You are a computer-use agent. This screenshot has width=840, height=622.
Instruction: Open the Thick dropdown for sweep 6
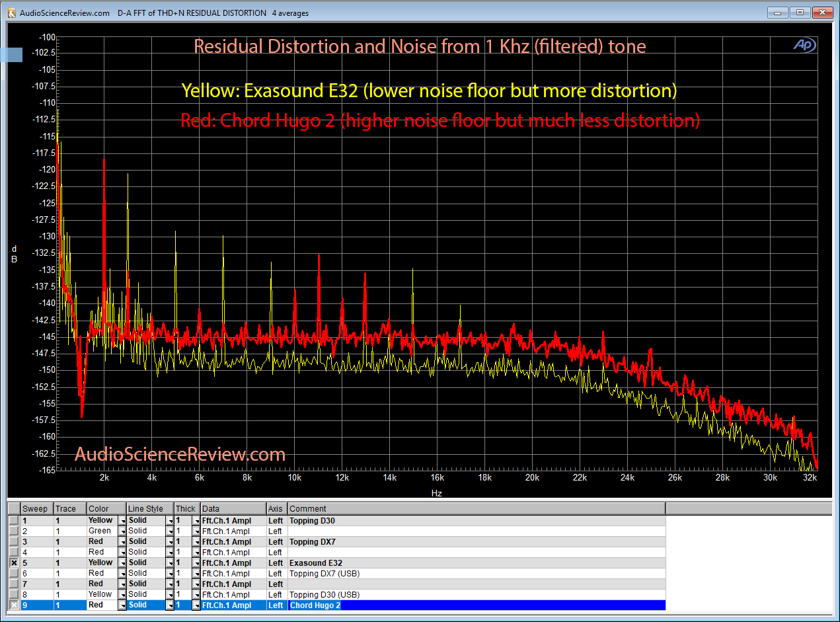pos(196,573)
